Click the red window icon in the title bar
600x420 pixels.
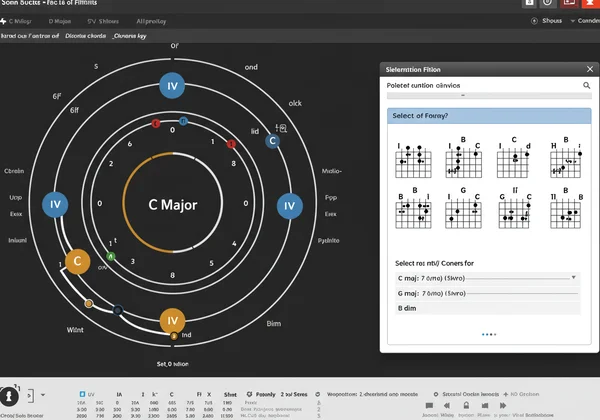(x=569, y=3)
